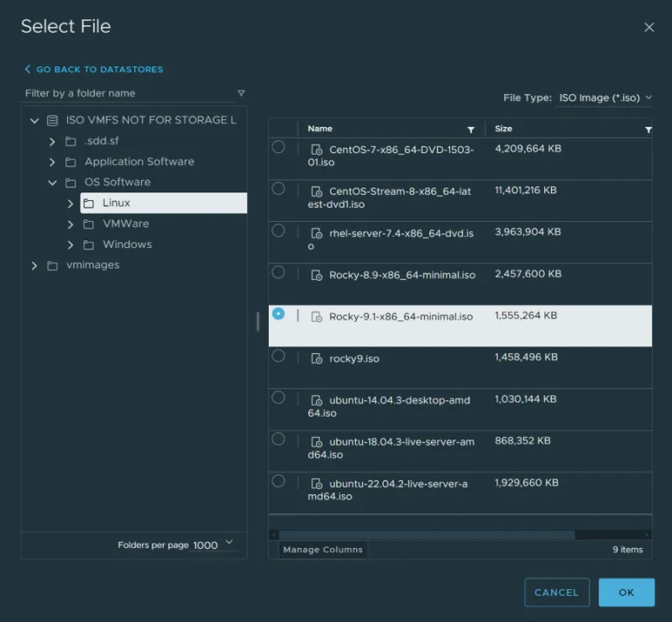This screenshot has height=622, width=672.
Task: Select the vmimages folder in the tree
Action: coord(92,265)
